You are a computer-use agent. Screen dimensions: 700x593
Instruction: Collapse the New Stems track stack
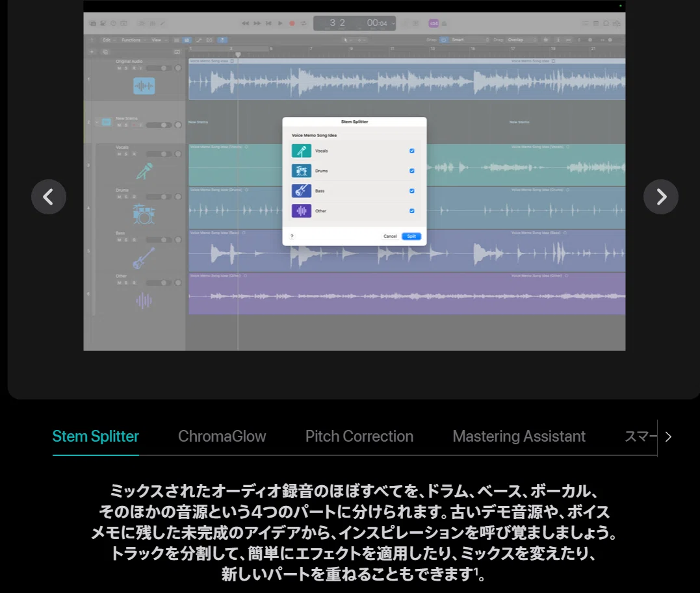[x=97, y=122]
